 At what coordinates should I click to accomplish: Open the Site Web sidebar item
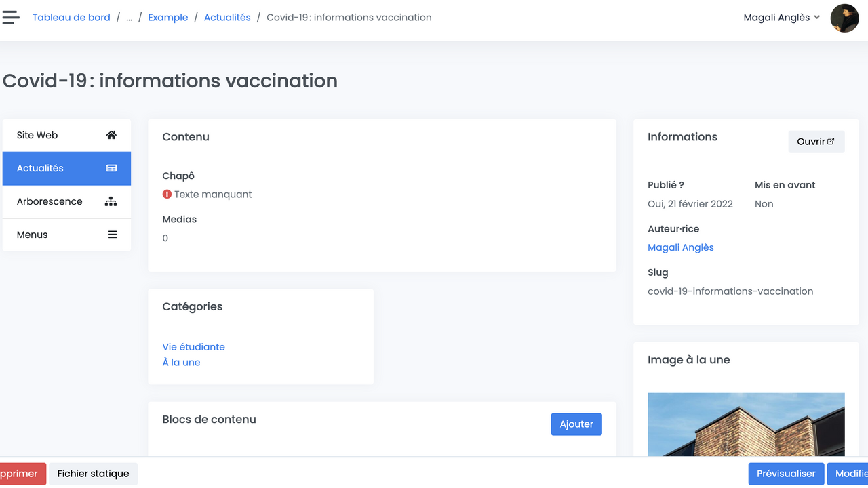[x=38, y=135]
